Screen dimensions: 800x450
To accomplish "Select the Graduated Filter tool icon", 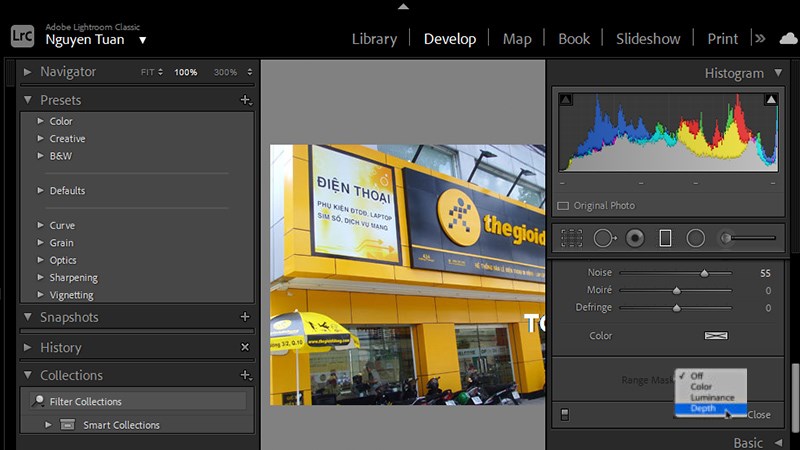I will click(x=665, y=238).
